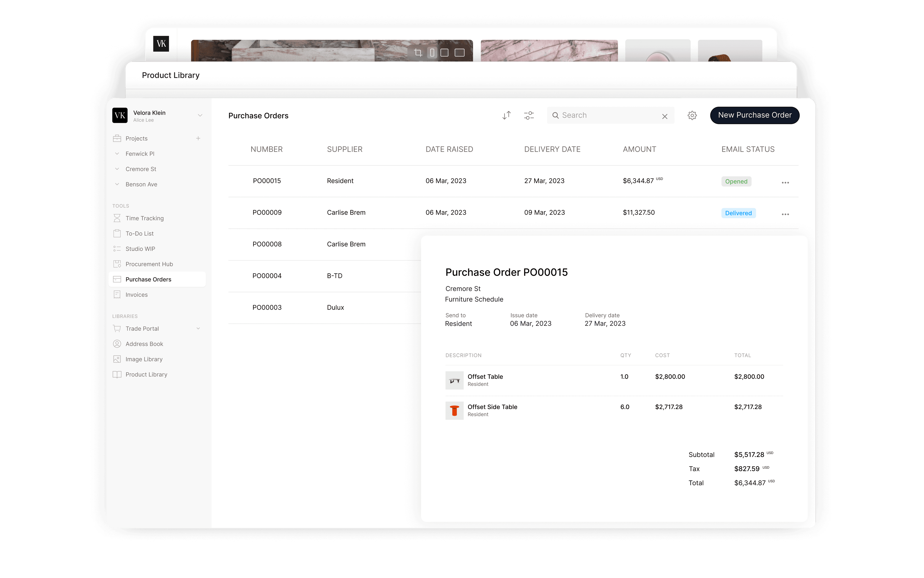Open purchase order PO00009
Screen dimensions: 924x578
[x=267, y=213]
